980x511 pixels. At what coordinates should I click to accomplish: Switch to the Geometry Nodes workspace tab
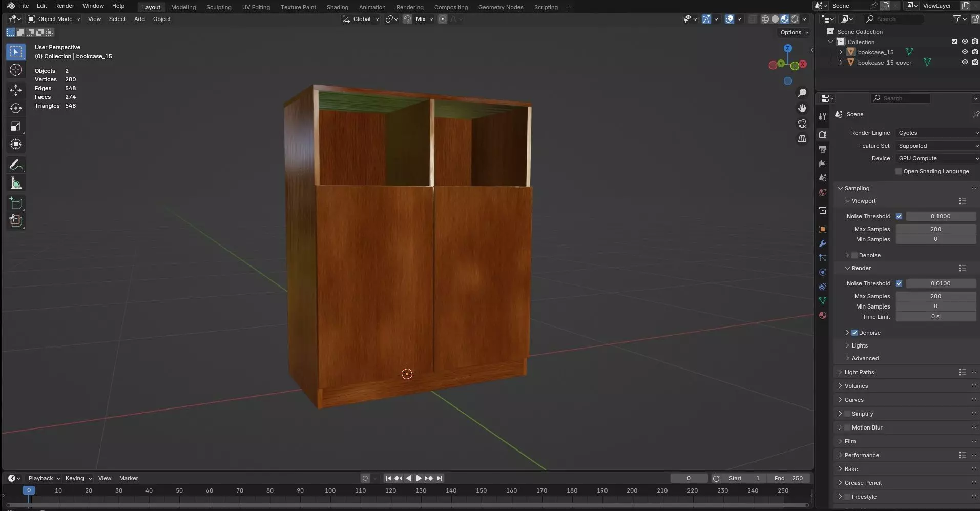point(501,7)
